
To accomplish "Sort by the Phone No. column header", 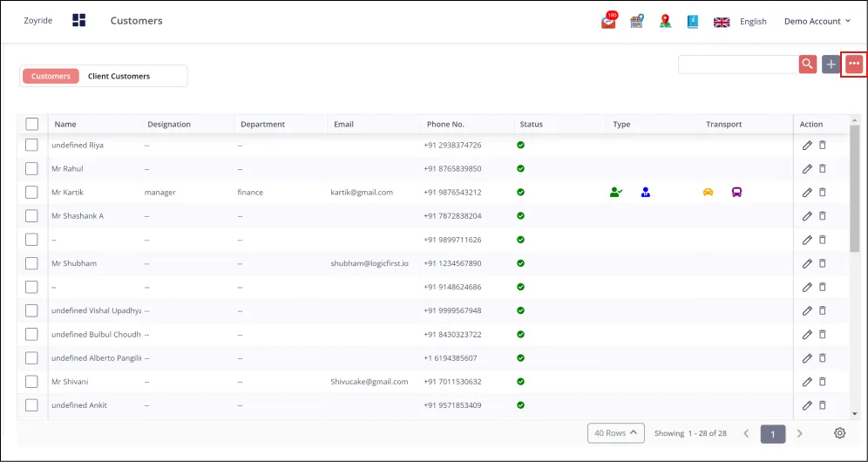I will pyautogui.click(x=445, y=124).
